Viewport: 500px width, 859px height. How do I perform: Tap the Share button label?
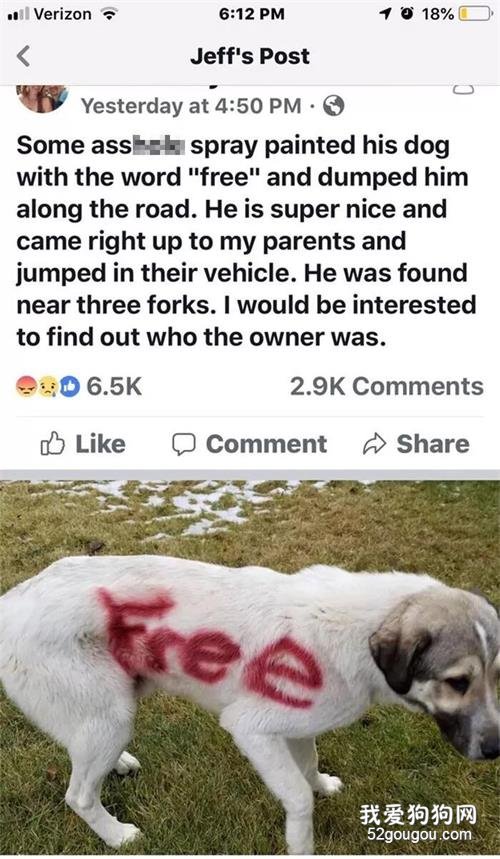click(x=433, y=444)
